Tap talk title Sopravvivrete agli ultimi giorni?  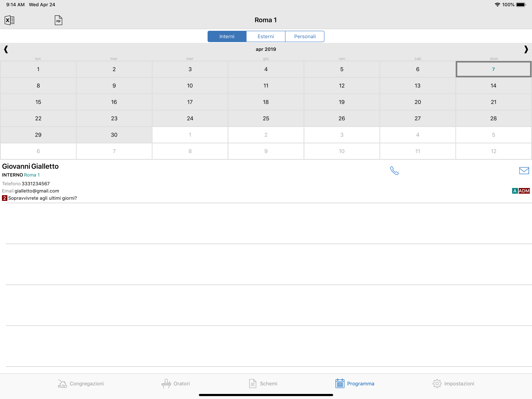43,198
